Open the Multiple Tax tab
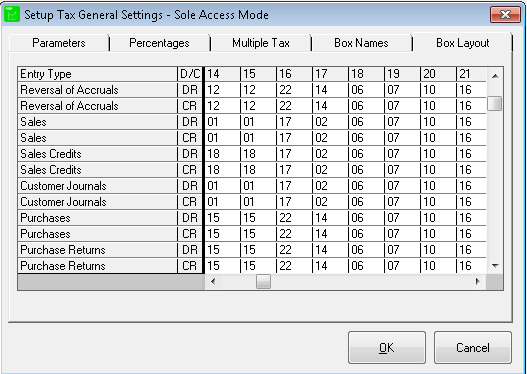 click(x=260, y=43)
